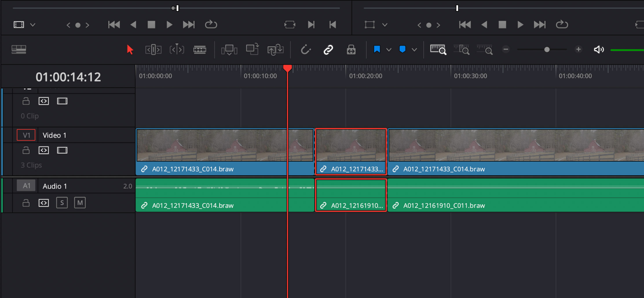
Task: Solo the Audio 1 track
Action: (x=62, y=203)
